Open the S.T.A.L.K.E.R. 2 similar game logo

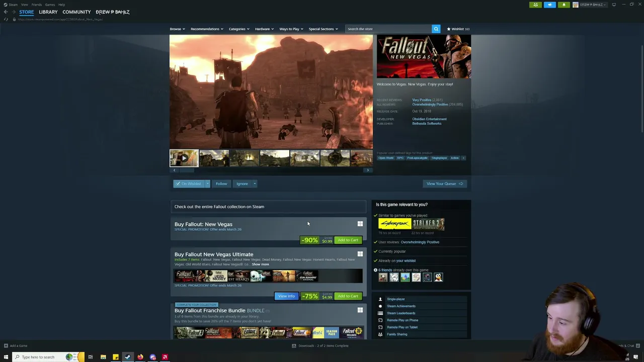tap(429, 224)
